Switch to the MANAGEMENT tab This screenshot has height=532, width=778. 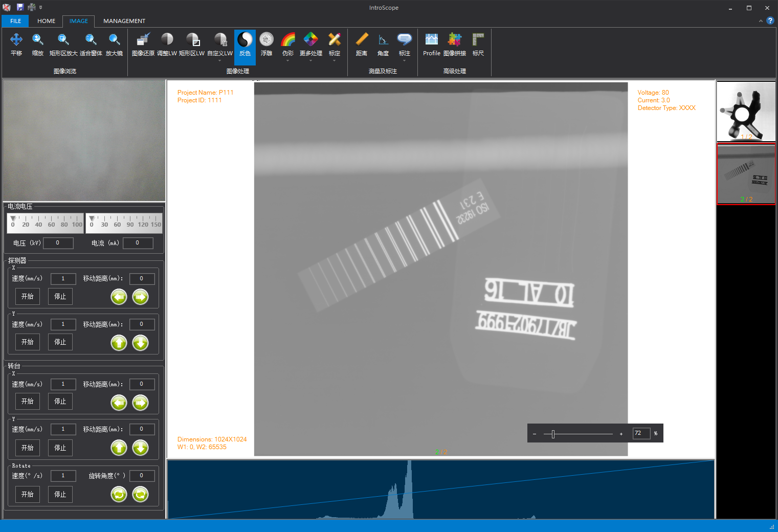click(x=124, y=21)
